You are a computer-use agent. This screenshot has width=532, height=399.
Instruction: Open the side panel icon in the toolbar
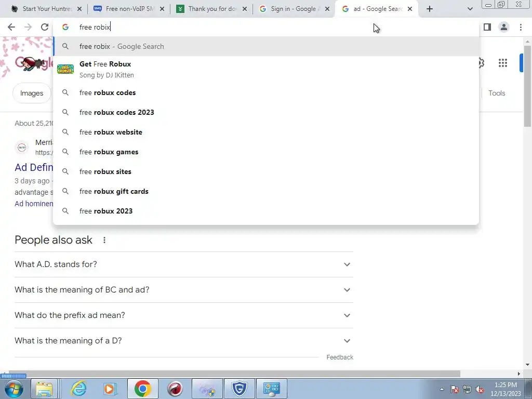point(487,27)
